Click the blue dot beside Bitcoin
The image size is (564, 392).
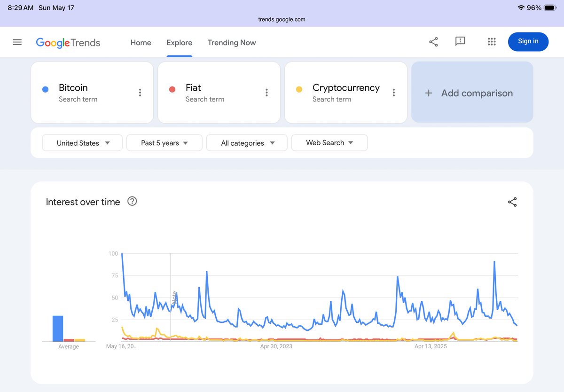coord(45,89)
